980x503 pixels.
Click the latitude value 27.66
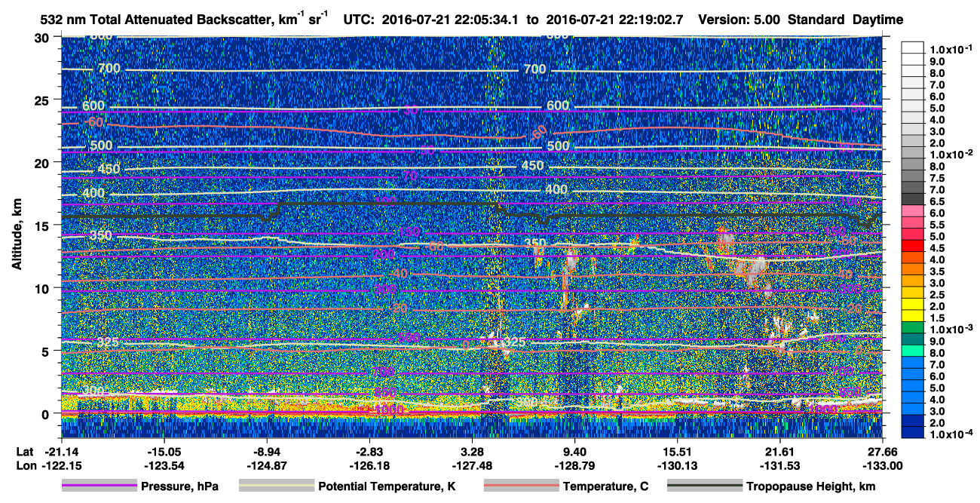pos(883,451)
